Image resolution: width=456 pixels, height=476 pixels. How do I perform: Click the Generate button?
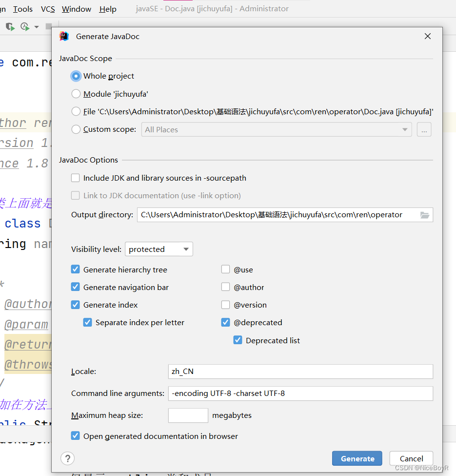(357, 458)
